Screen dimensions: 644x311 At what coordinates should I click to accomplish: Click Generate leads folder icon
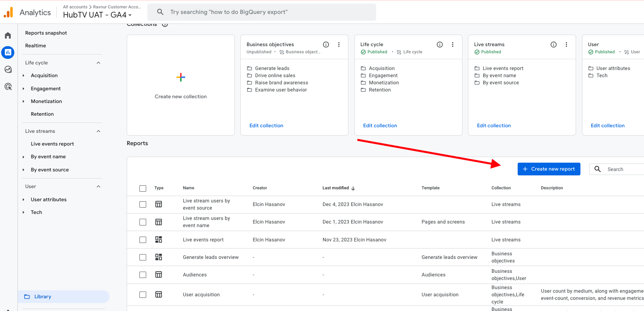(x=249, y=68)
